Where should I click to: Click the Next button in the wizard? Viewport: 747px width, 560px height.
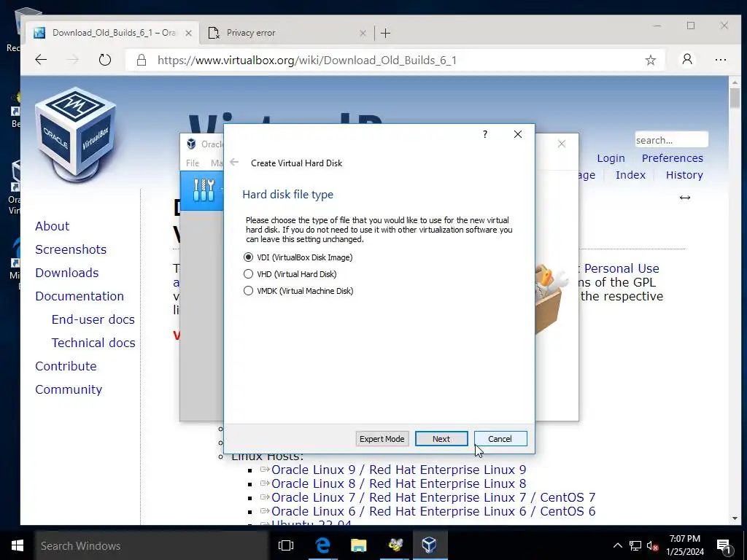pos(441,438)
